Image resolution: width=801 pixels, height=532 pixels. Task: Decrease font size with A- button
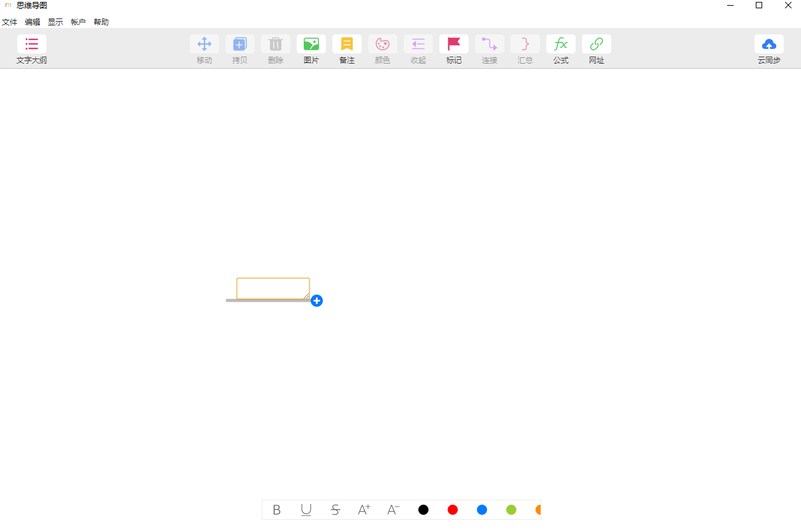393,510
